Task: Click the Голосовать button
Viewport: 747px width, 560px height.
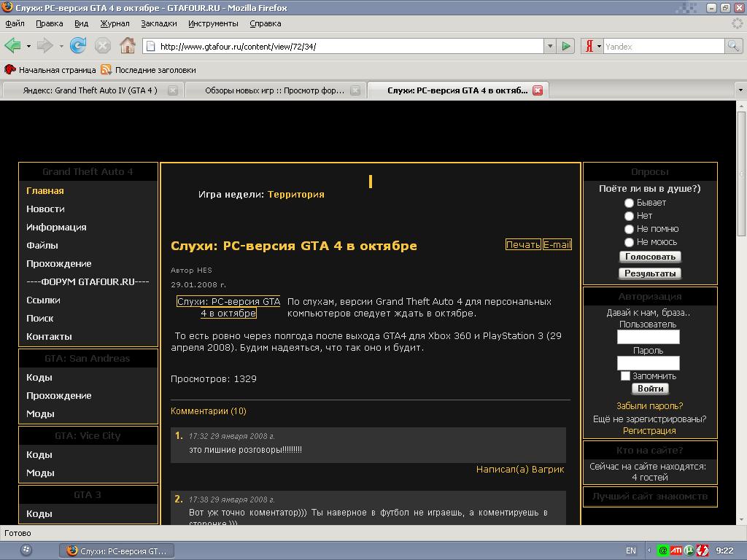Action: (x=650, y=257)
